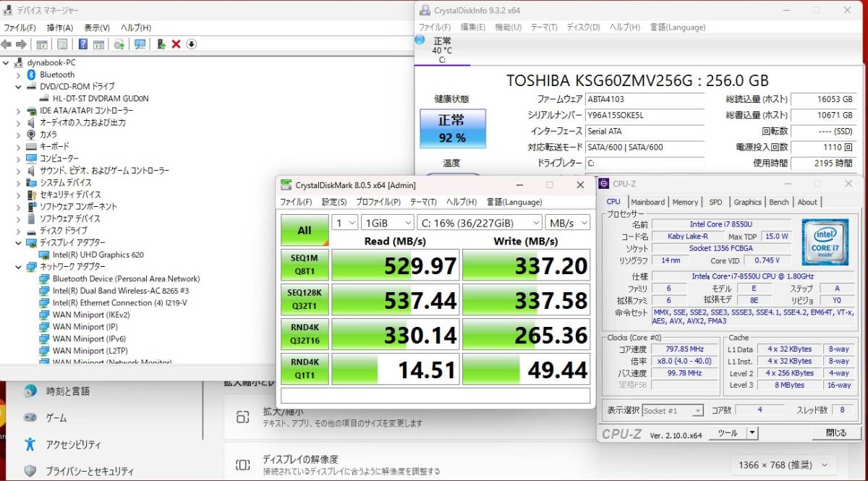868x481 pixels.
Task: Open 設定(S) menu in CrystalDiskMark
Action: click(x=334, y=203)
